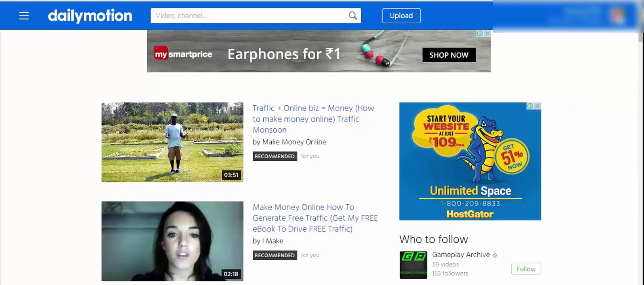Open the hamburger navigation menu
644x285 pixels.
pyautogui.click(x=24, y=16)
